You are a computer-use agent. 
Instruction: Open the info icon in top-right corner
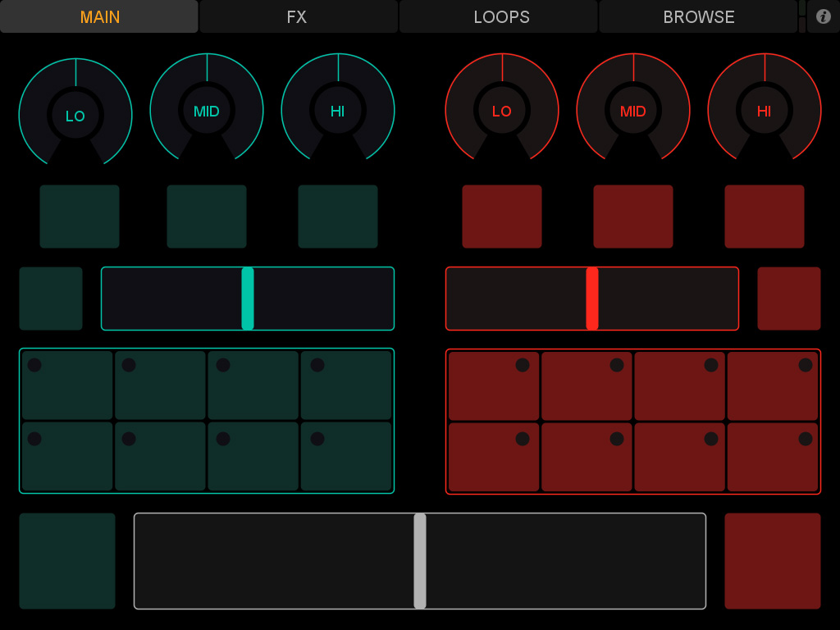pyautogui.click(x=824, y=16)
